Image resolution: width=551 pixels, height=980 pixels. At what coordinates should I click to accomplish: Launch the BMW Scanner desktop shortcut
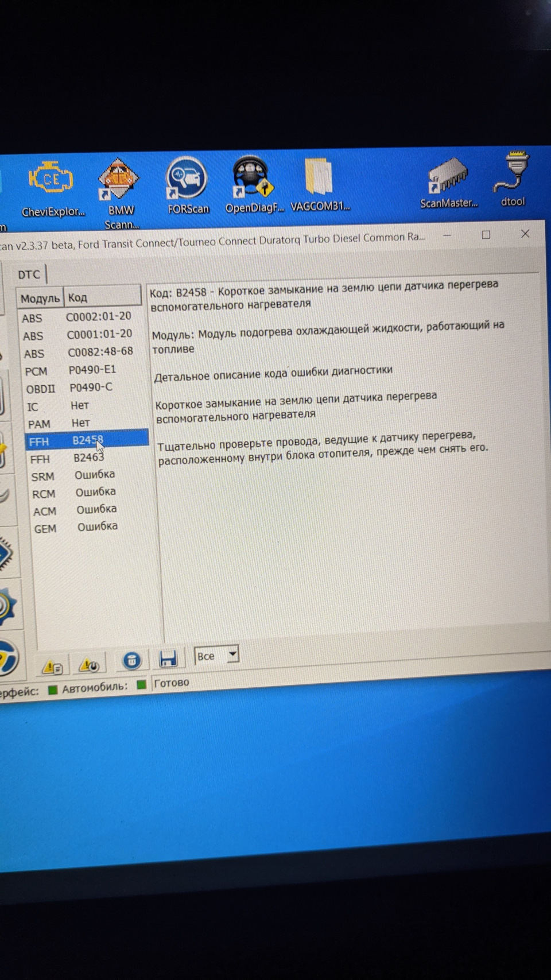[x=119, y=193]
